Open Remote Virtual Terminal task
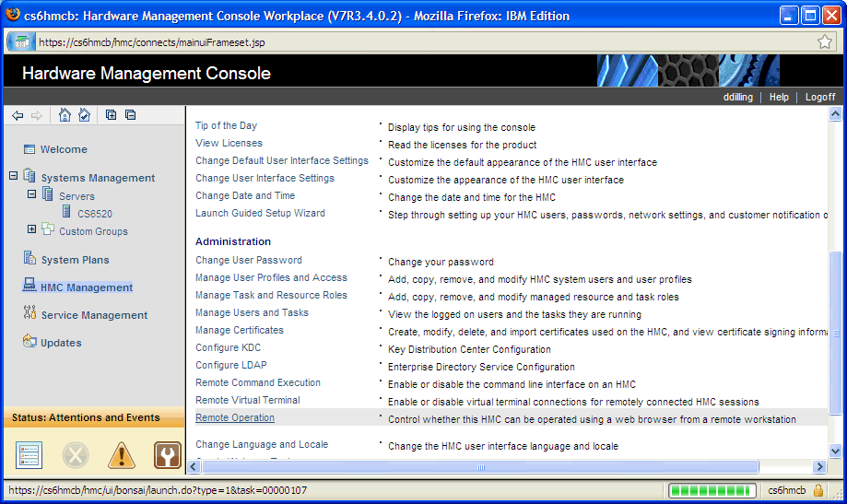847x504 pixels. 247,400
